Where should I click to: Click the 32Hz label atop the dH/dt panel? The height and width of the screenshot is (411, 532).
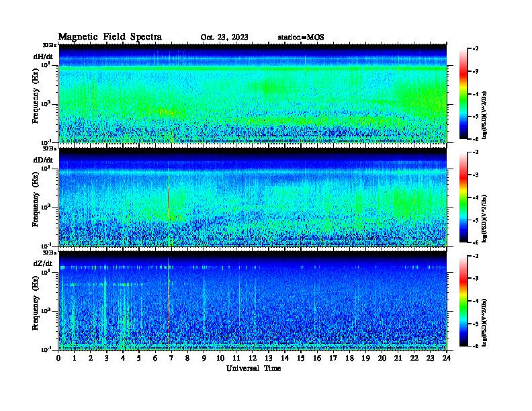(x=49, y=45)
